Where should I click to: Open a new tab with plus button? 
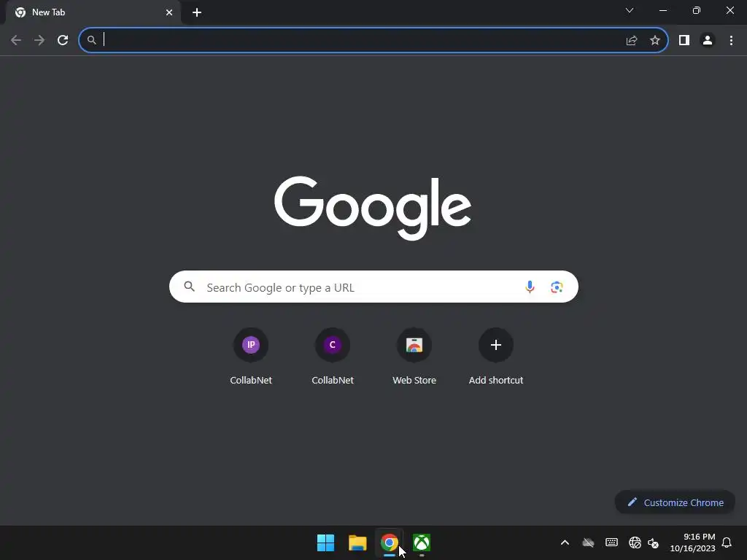pos(197,12)
